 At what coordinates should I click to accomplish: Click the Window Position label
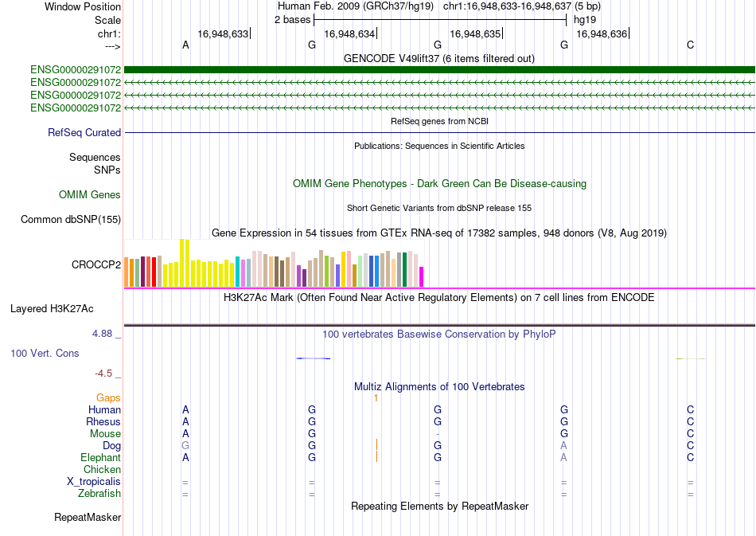[83, 6]
